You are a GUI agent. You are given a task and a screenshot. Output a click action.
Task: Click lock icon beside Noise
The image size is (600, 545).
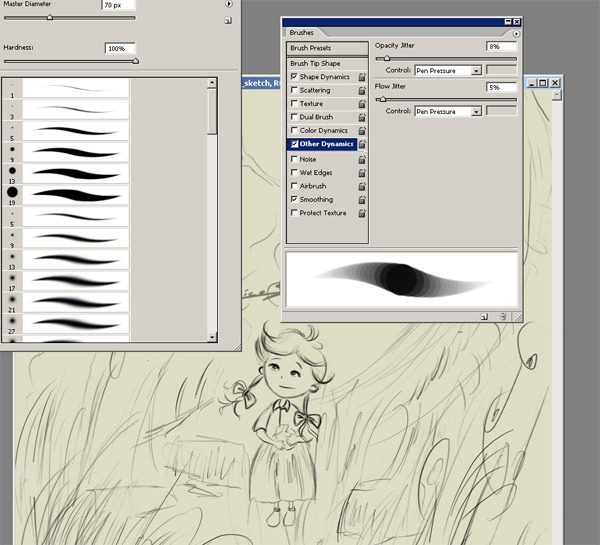pyautogui.click(x=362, y=159)
